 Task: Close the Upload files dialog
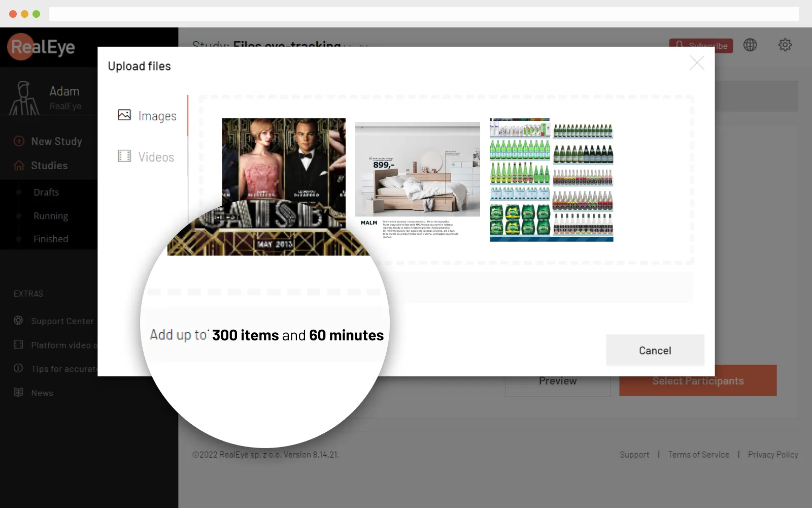pyautogui.click(x=697, y=63)
